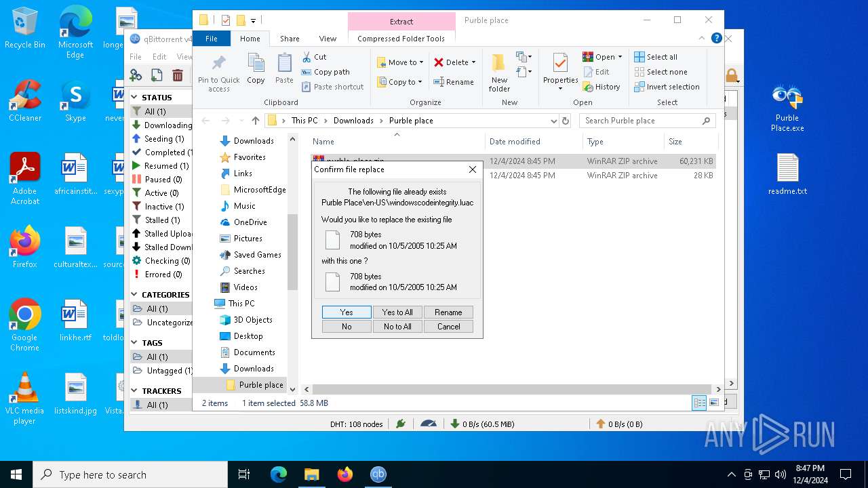Click Yes in Confirm file replace dialog

(x=347, y=312)
